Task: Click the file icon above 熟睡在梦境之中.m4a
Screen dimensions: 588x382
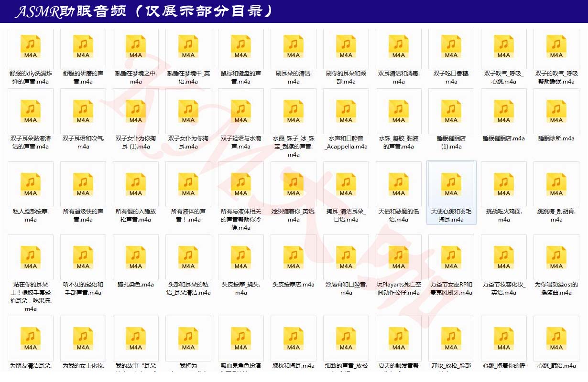Action: (136, 47)
